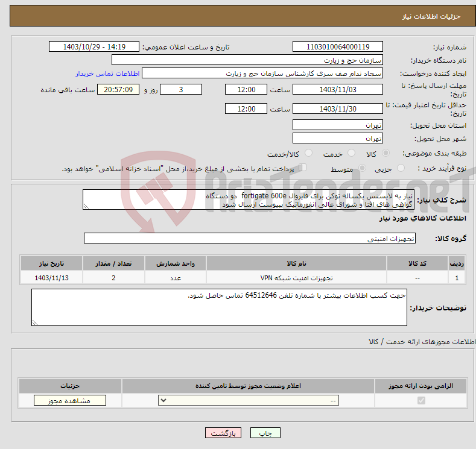The image size is (476, 449).
Task: Click the تعداد / مقدار column header
Action: [113, 263]
